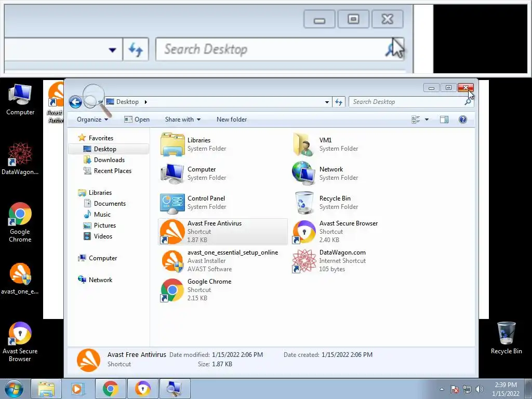Click the Google Chrome desktop shortcut
532x399 pixels.
20,222
